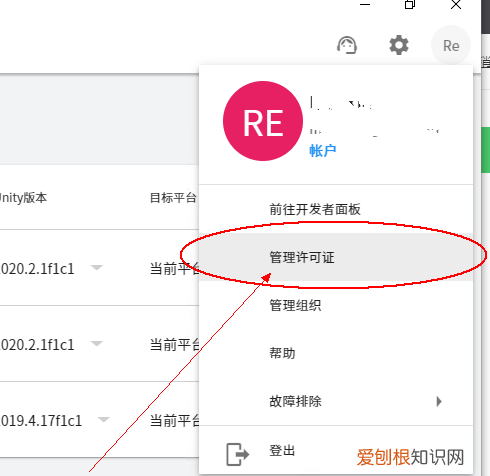Expand the 故障排除 submenu arrow
The image size is (490, 476).
(439, 401)
